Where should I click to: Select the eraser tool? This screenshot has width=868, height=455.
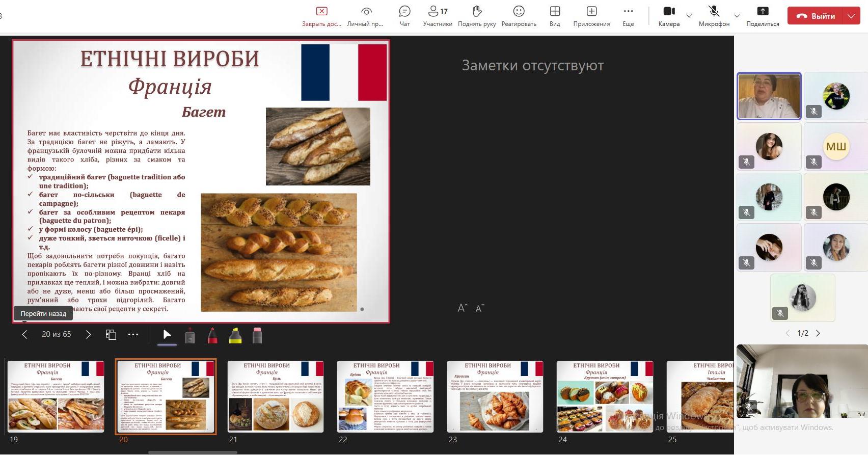click(257, 335)
